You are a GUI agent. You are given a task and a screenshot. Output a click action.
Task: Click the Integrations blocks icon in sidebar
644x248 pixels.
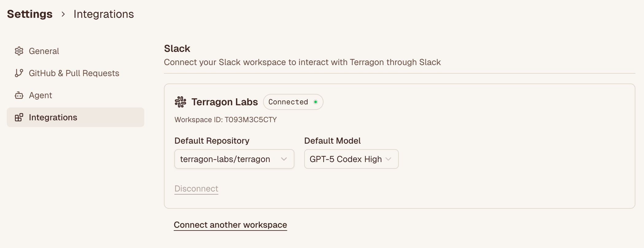click(19, 118)
